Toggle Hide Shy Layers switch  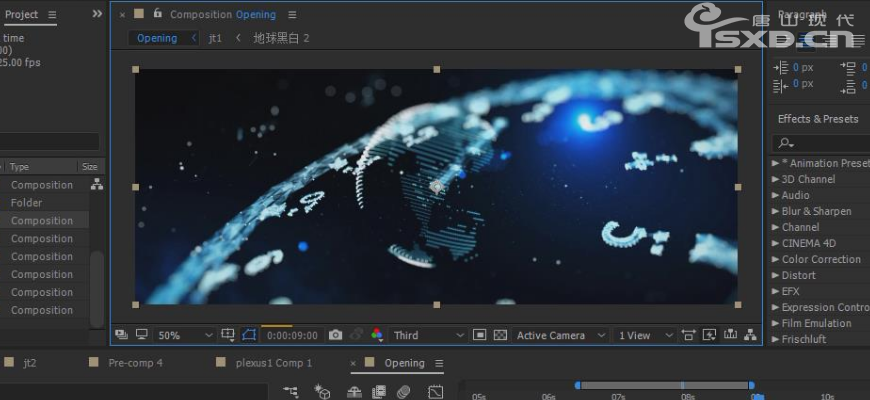tap(354, 392)
